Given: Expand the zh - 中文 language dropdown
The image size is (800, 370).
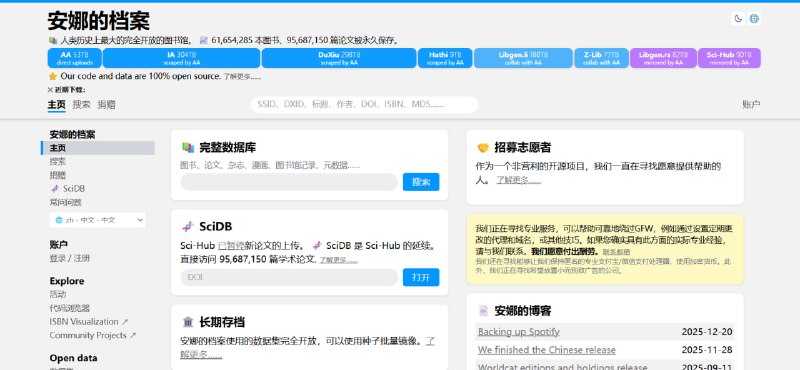Looking at the screenshot, I should click(98, 220).
